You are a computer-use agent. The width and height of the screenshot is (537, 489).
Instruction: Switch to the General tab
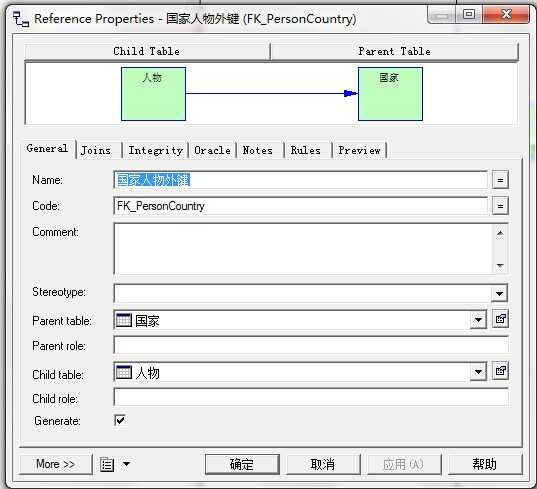[x=47, y=149]
